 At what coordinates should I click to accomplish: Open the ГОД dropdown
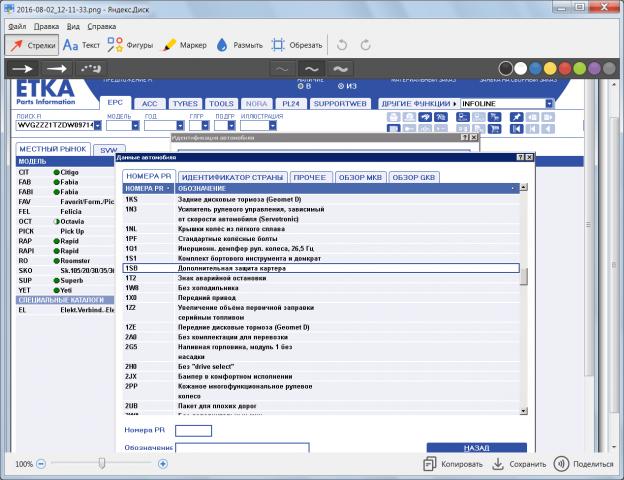[x=180, y=125]
